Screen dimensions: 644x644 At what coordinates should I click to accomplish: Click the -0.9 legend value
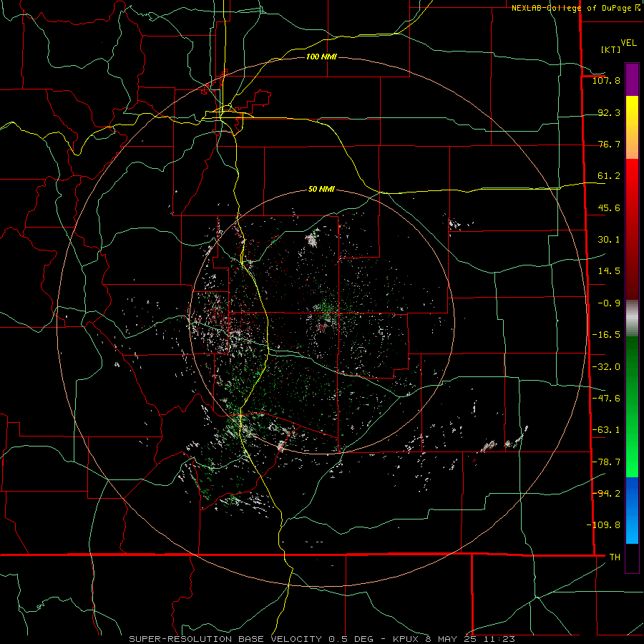click(x=609, y=303)
